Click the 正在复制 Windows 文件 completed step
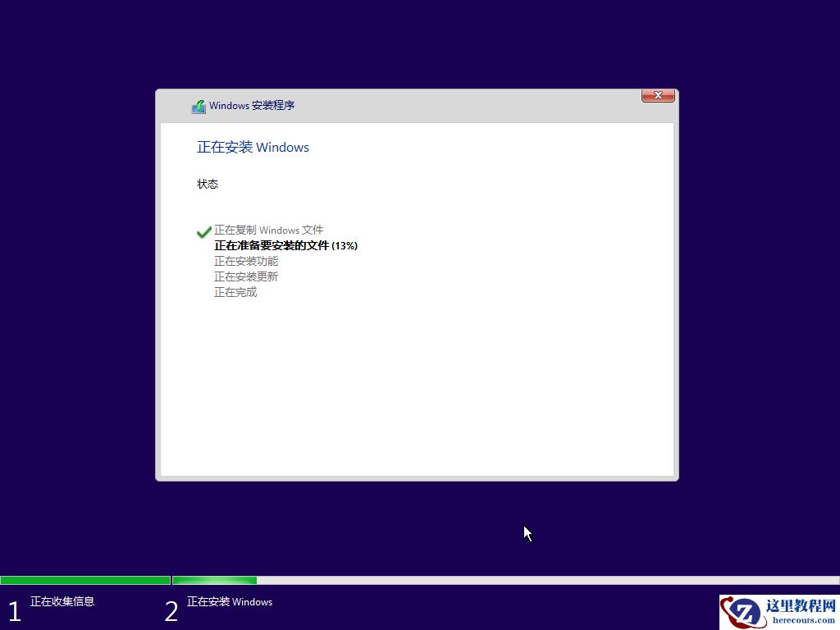840x630 pixels. pyautogui.click(x=268, y=230)
